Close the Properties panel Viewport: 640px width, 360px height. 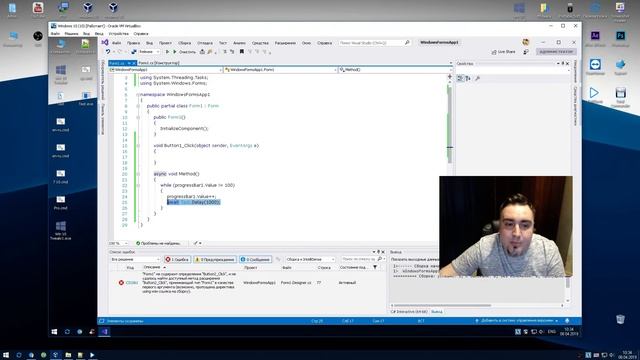[x=567, y=64]
